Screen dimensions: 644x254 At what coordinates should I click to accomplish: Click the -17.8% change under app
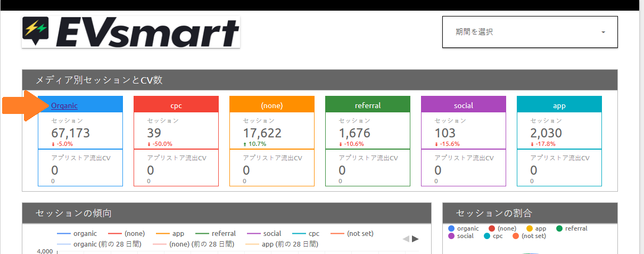543,144
